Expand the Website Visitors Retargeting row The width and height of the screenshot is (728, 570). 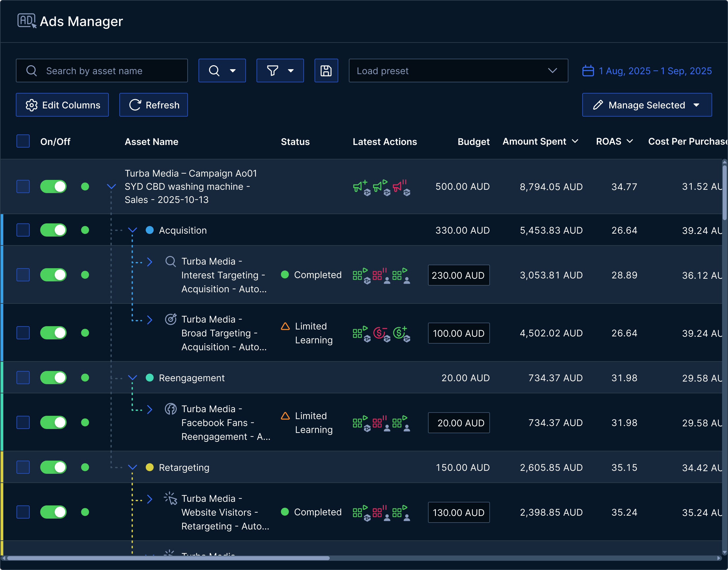point(150,499)
